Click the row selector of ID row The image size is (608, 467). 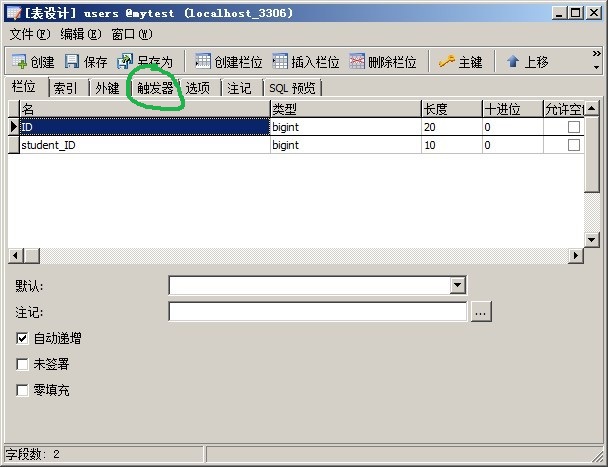[14, 127]
